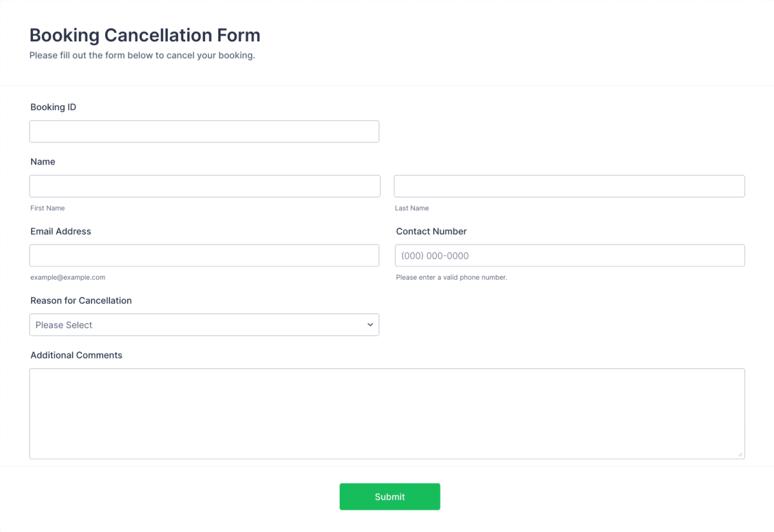Click inside the Additional Comments text area
Screen dimensions: 774x532
(x=387, y=413)
